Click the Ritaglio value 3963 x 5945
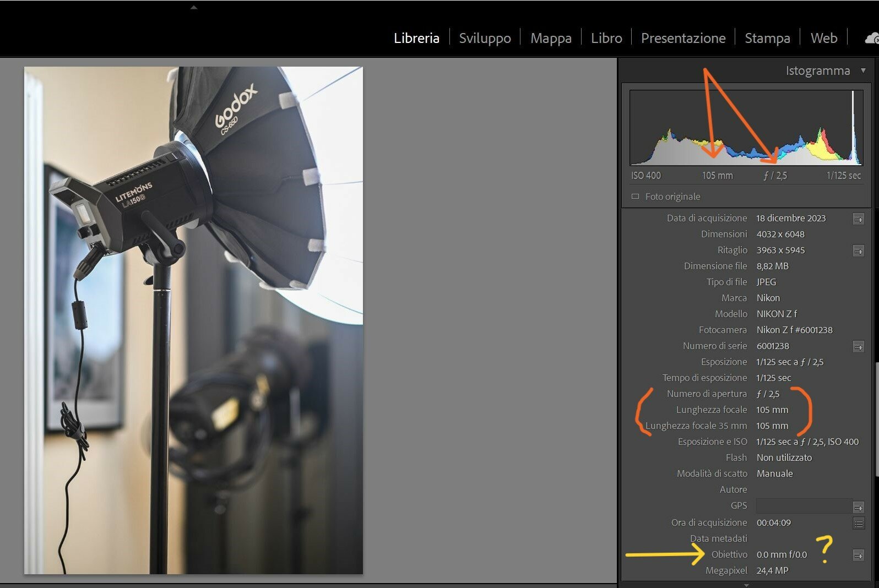This screenshot has width=879, height=588. (x=780, y=250)
